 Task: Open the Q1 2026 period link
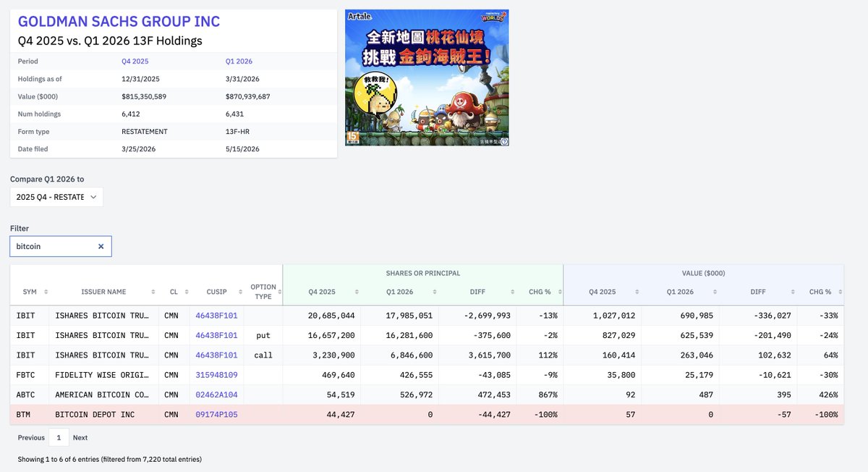point(239,62)
